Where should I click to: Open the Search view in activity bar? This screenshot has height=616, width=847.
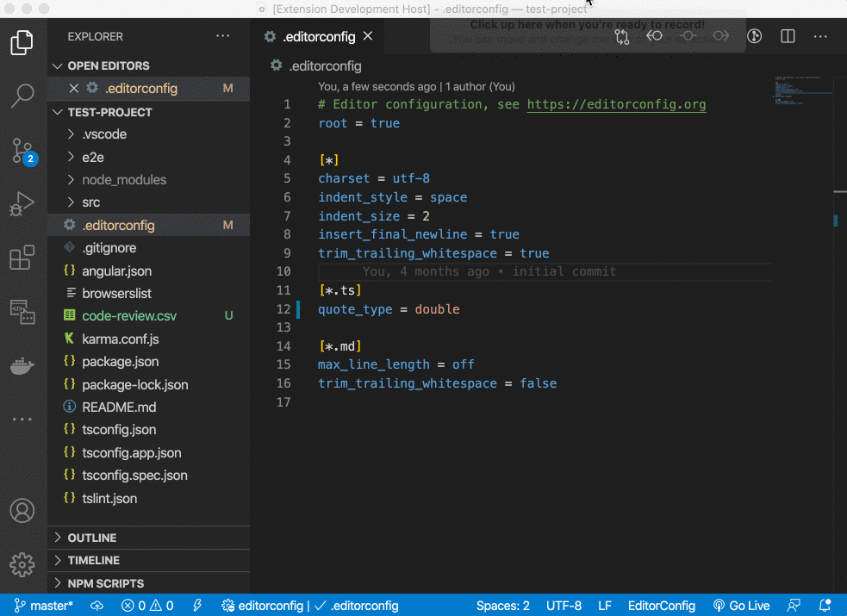pos(22,96)
